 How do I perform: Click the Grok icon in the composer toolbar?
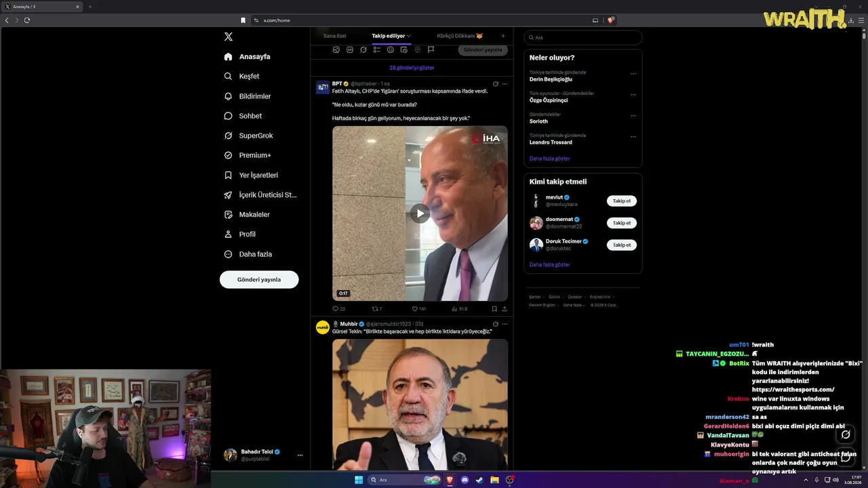pyautogui.click(x=363, y=49)
